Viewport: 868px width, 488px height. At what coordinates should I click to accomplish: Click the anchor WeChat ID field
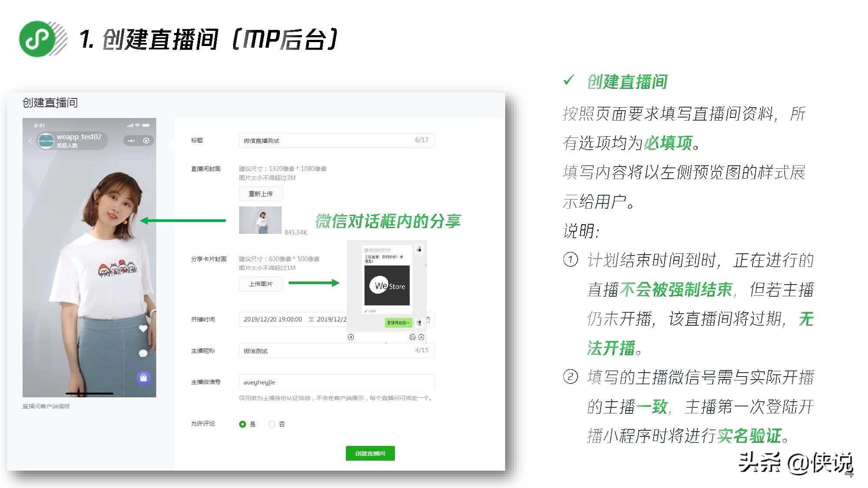click(x=336, y=382)
